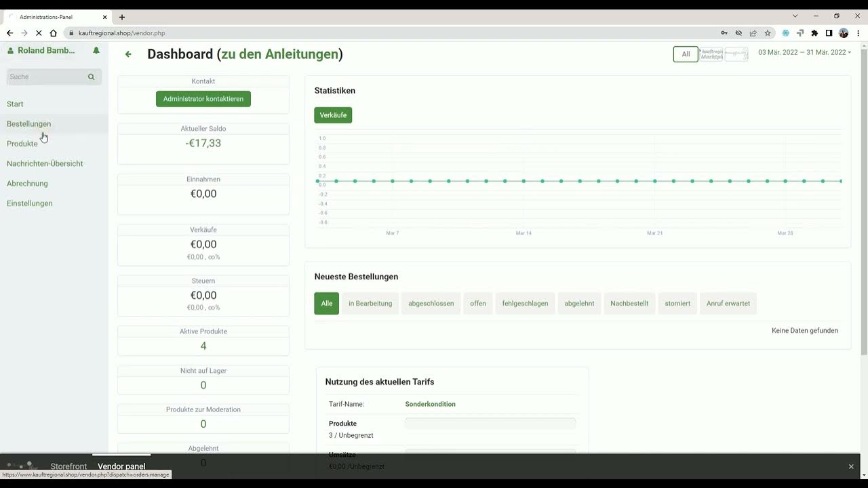The height and width of the screenshot is (488, 868).
Task: Click the notification bell icon
Action: [x=96, y=51]
